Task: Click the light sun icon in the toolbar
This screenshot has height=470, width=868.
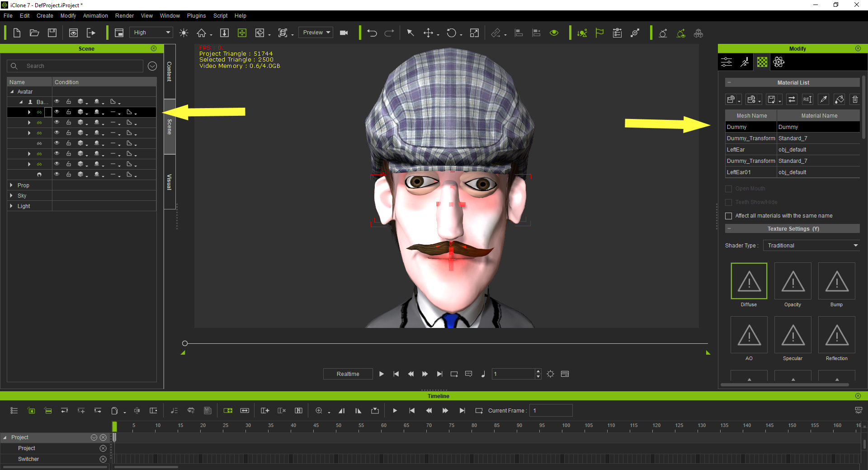Action: [x=184, y=33]
